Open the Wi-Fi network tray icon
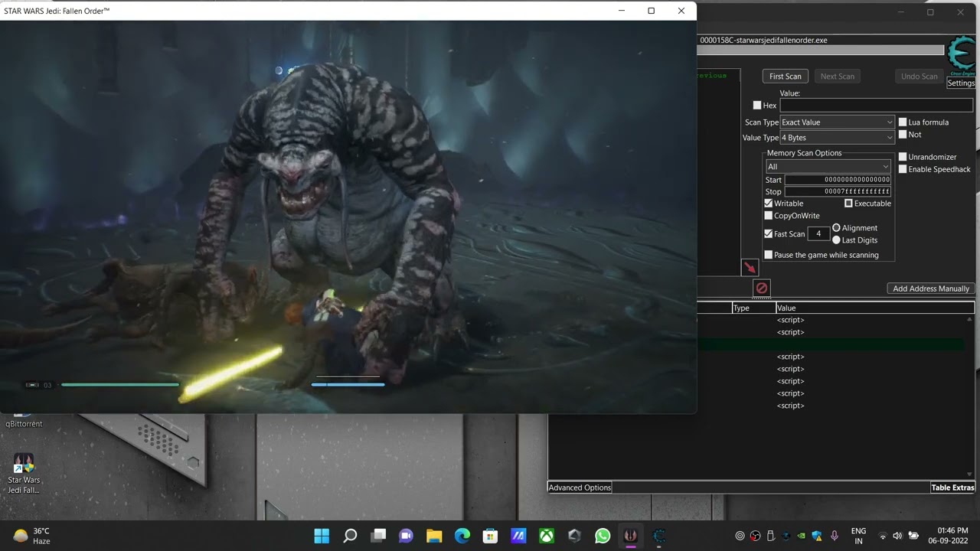Viewport: 980px width, 551px height. click(x=883, y=536)
